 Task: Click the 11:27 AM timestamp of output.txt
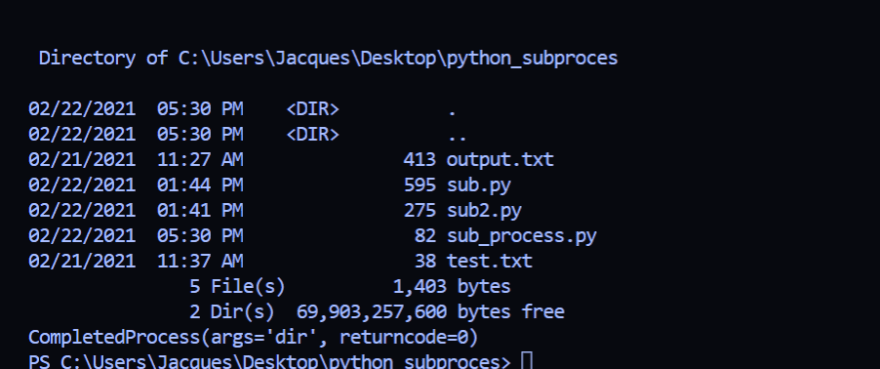[x=200, y=160]
